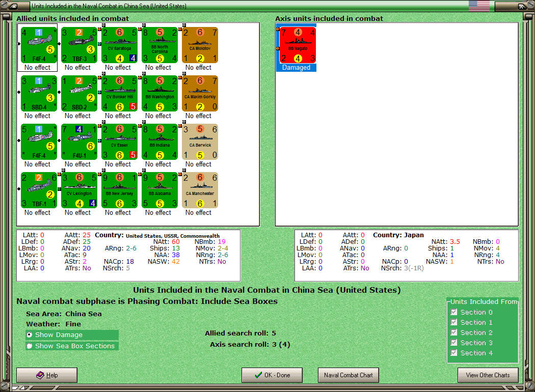Viewport: 535px width, 392px height.
Task: Select the BB North Carolina battleship
Action: point(159,45)
